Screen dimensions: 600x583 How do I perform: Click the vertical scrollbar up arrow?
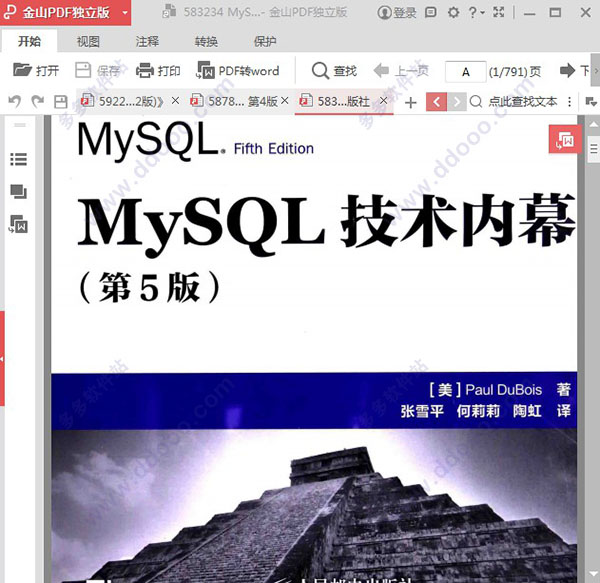(594, 124)
